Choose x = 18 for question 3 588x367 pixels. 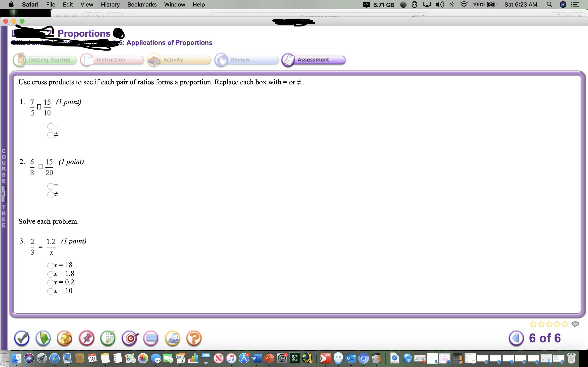tap(50, 265)
